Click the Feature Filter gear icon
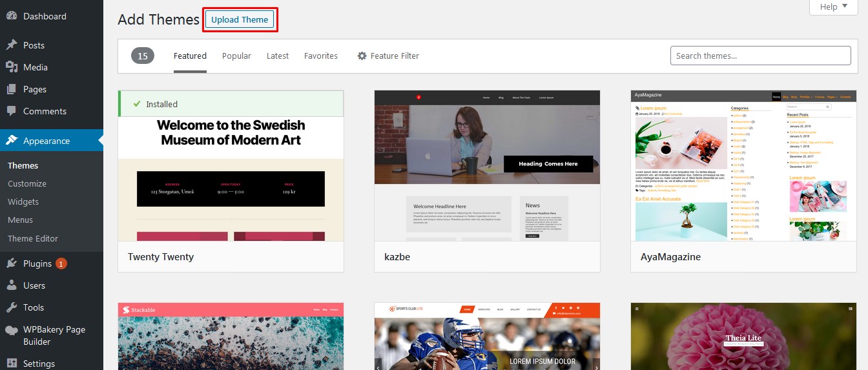The height and width of the screenshot is (370, 868). (362, 56)
